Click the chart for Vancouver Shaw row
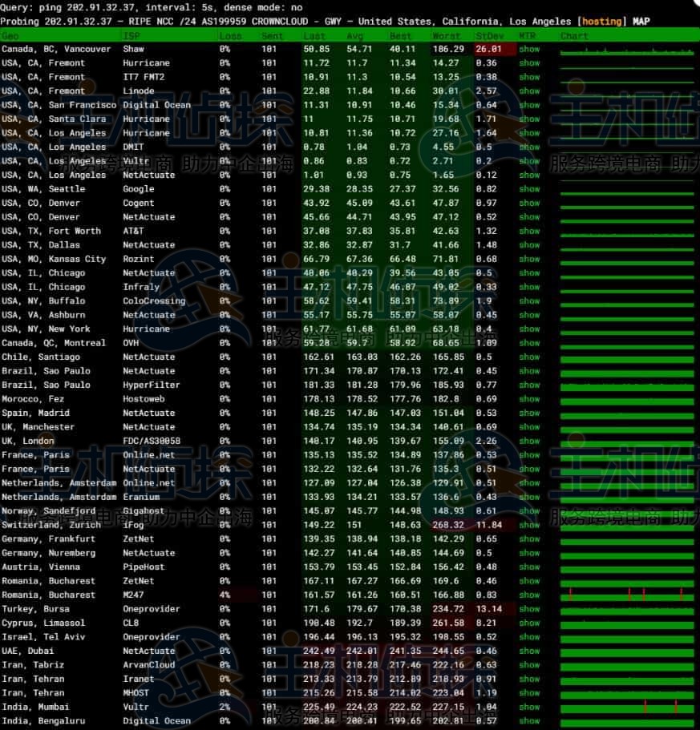The image size is (700, 730). (626, 50)
